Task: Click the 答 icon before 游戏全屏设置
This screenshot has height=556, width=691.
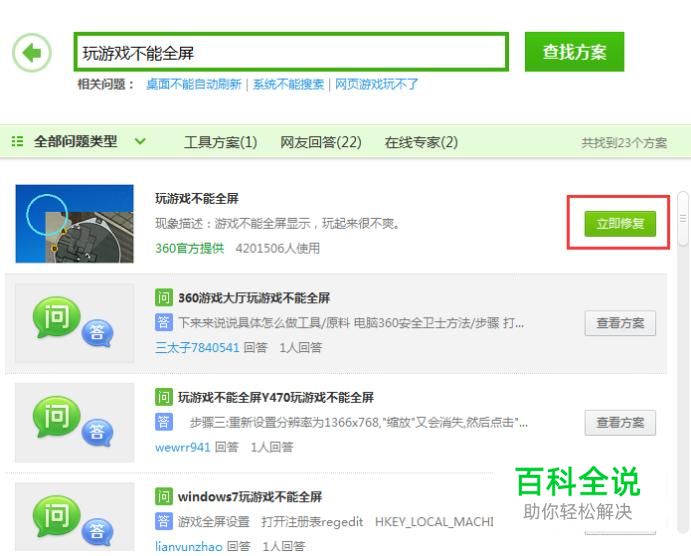Action: click(x=163, y=522)
